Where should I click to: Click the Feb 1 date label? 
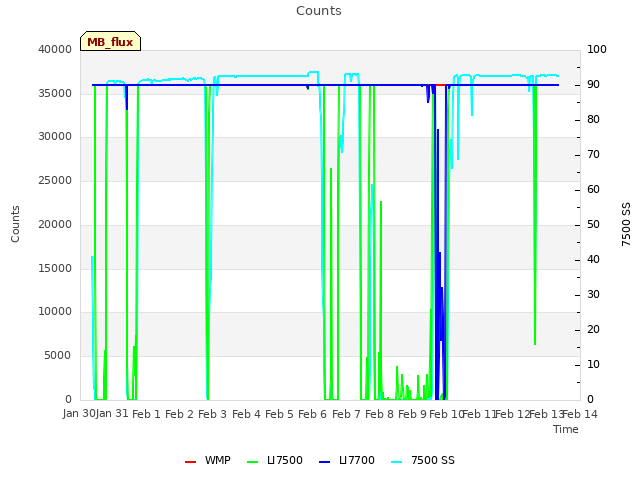tap(147, 414)
